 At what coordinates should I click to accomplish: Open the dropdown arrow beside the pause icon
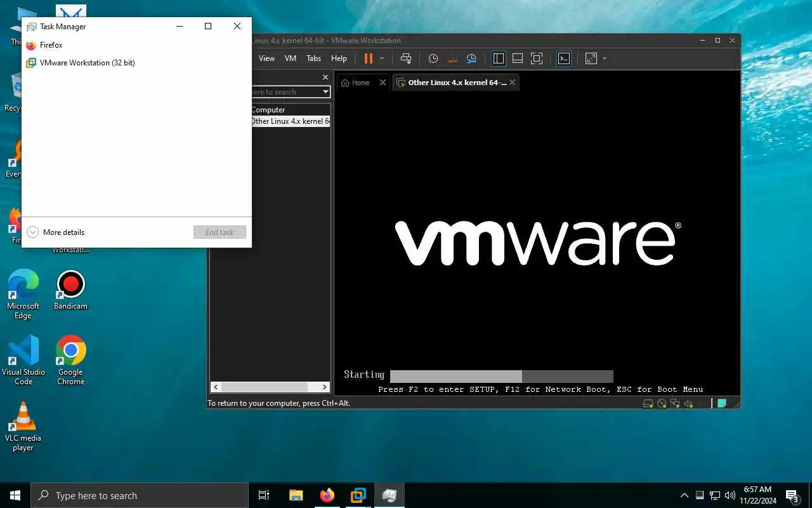[x=382, y=58]
